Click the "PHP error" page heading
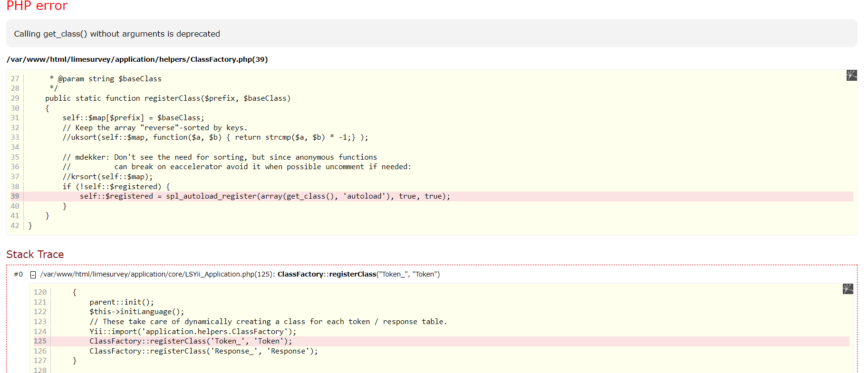The height and width of the screenshot is (373, 868). pos(37,6)
